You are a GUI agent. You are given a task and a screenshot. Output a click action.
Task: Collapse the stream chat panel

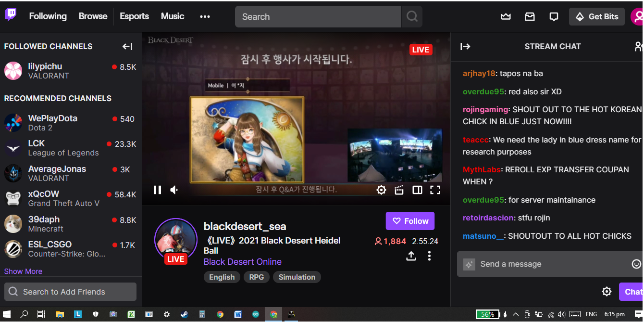pos(465,47)
